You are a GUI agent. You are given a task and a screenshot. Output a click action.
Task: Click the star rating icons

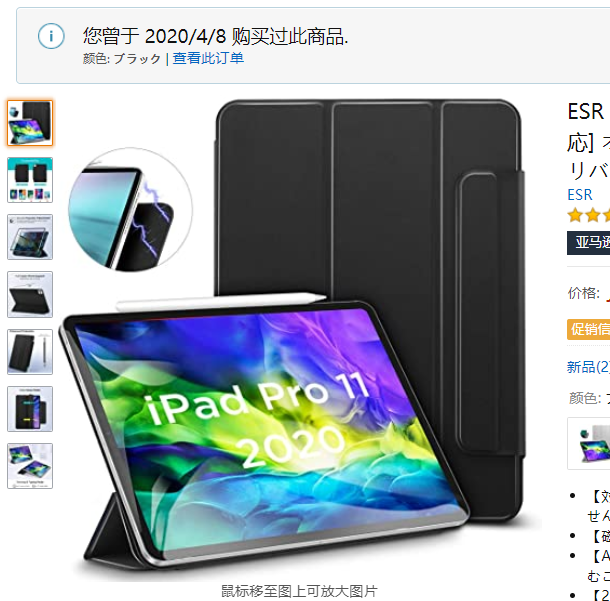[x=588, y=215]
